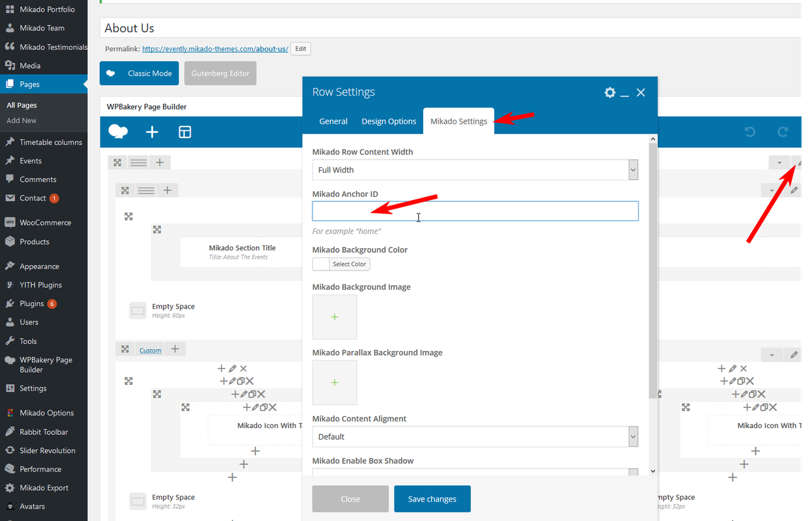The width and height of the screenshot is (812, 521).
Task: Open the about-us permalink URL
Action: [x=215, y=49]
